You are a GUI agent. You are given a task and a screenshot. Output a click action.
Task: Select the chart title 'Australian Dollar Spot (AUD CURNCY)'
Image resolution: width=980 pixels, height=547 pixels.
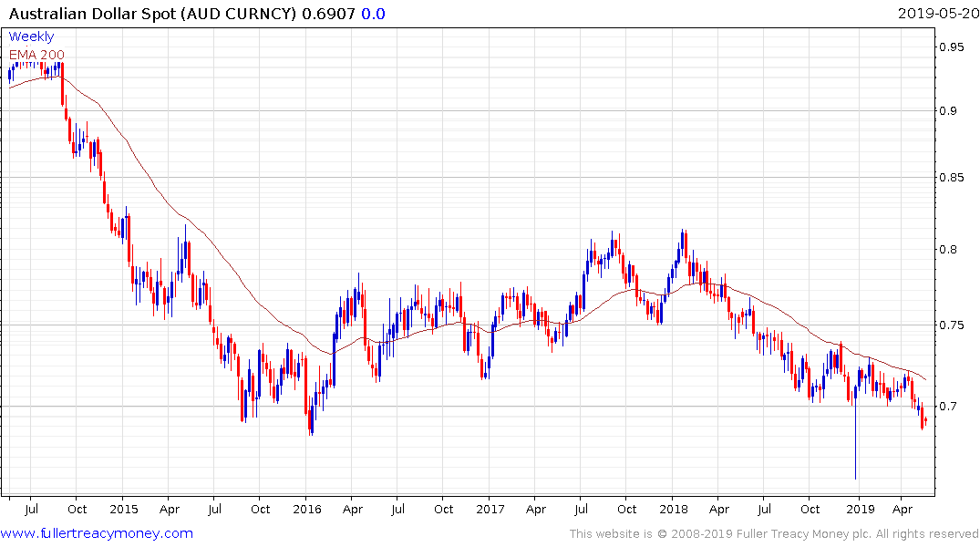click(152, 14)
